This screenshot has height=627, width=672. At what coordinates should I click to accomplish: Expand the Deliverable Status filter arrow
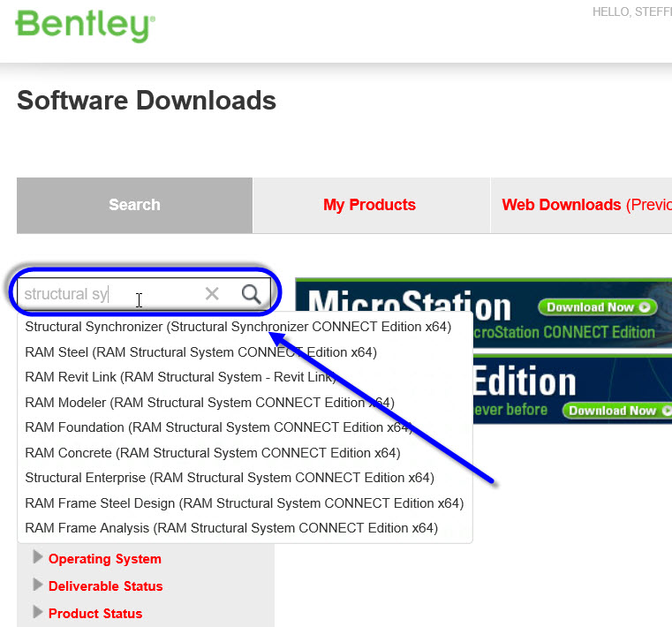38,585
